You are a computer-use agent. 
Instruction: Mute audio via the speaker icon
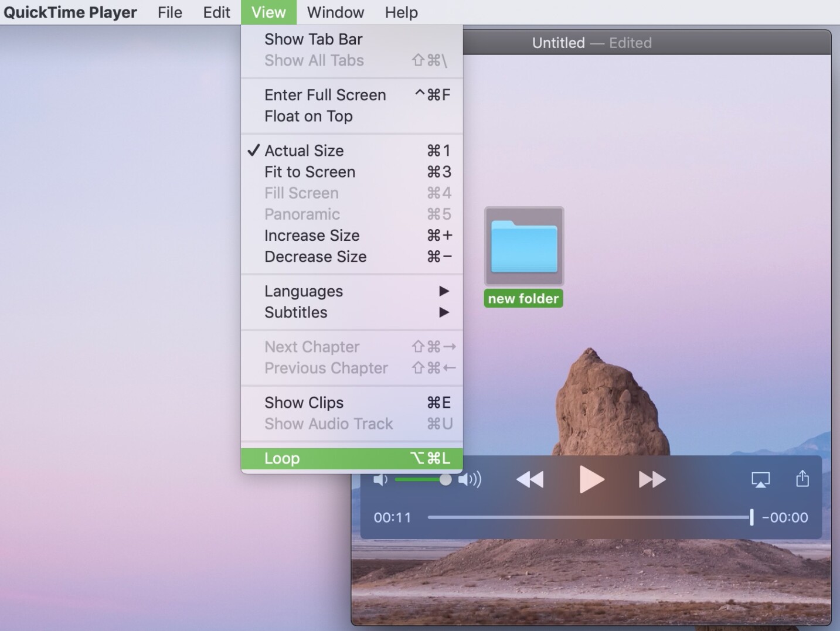[x=379, y=479]
